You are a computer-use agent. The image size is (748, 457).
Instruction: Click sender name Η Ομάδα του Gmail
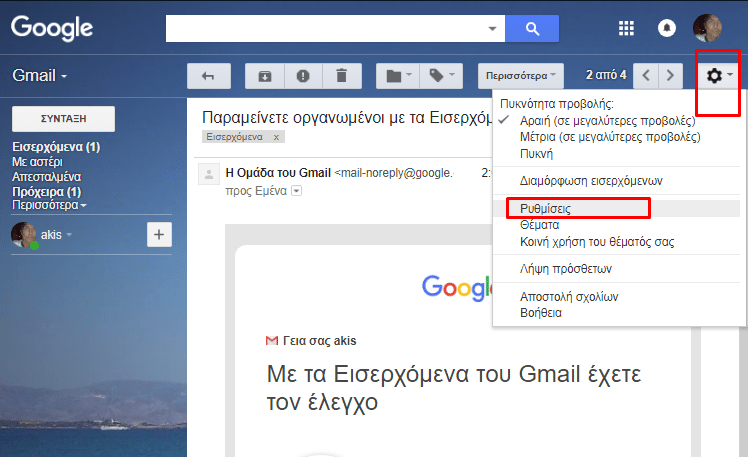[278, 173]
